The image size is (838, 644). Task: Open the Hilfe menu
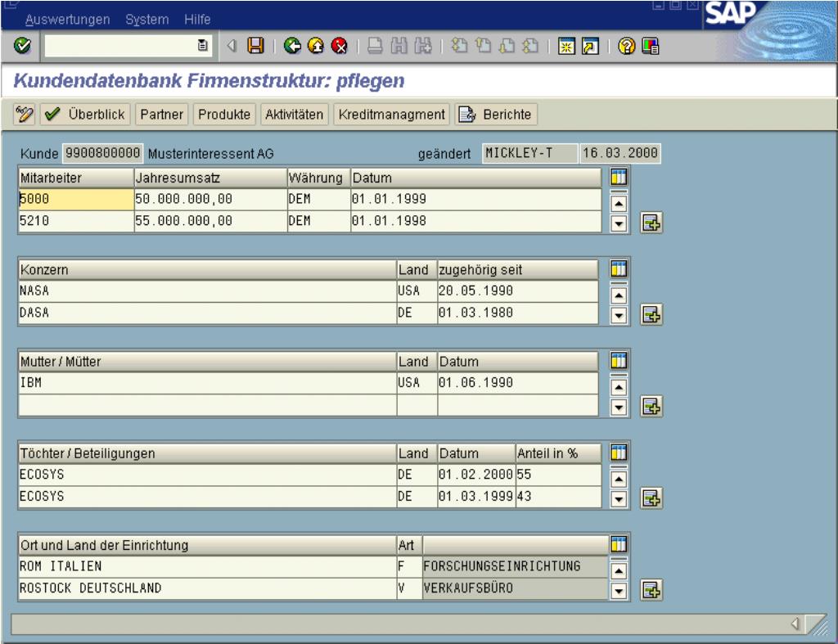[197, 20]
